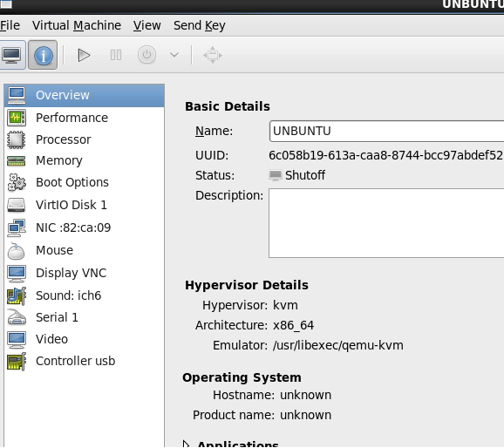
Task: Open the Send Key menu
Action: click(200, 25)
